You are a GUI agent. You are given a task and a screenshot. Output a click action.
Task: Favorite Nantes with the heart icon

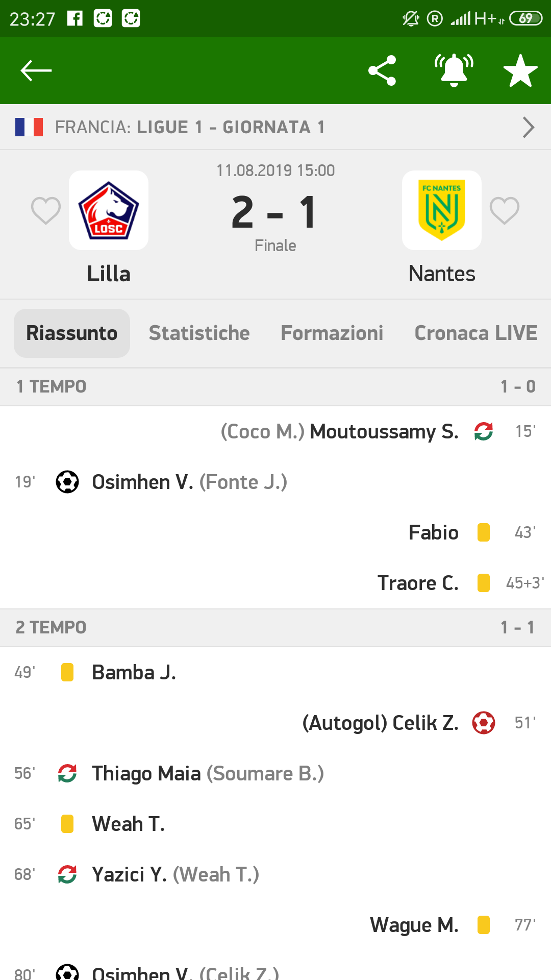pyautogui.click(x=505, y=210)
